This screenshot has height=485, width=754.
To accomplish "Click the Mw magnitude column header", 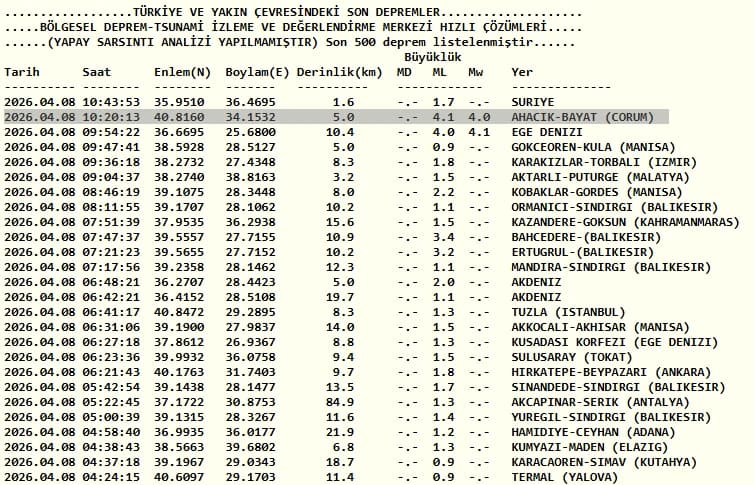I will point(476,72).
